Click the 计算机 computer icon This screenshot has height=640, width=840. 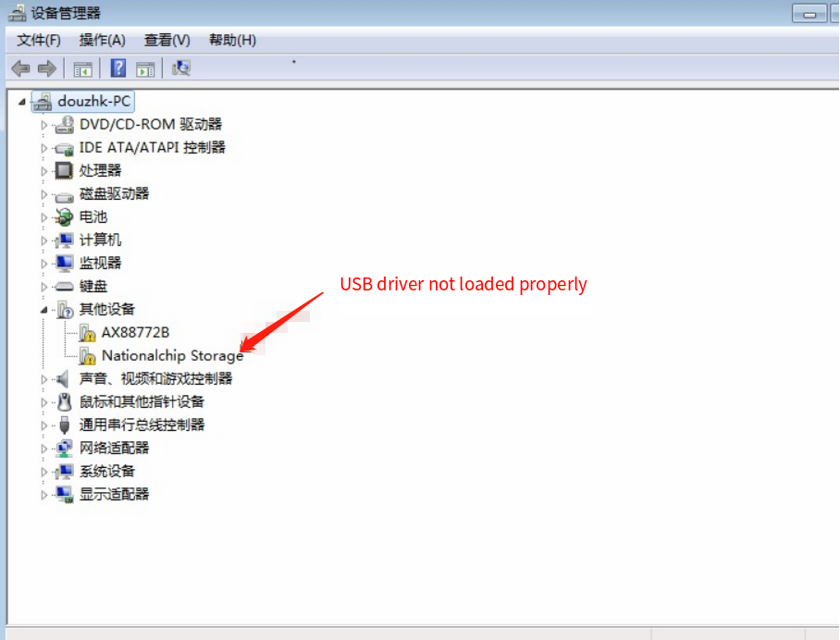64,240
